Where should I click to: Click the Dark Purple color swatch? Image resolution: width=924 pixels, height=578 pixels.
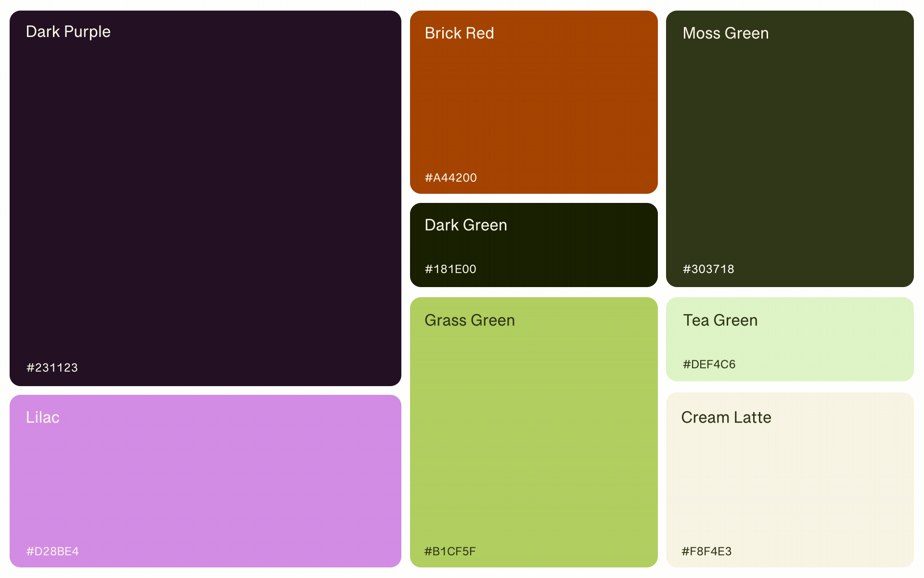205,198
